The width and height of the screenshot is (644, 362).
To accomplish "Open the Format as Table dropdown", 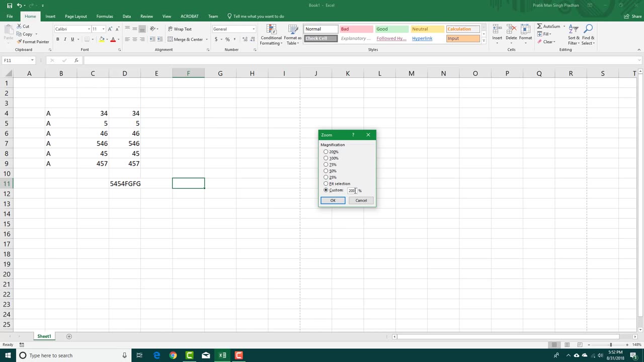I will [x=292, y=35].
